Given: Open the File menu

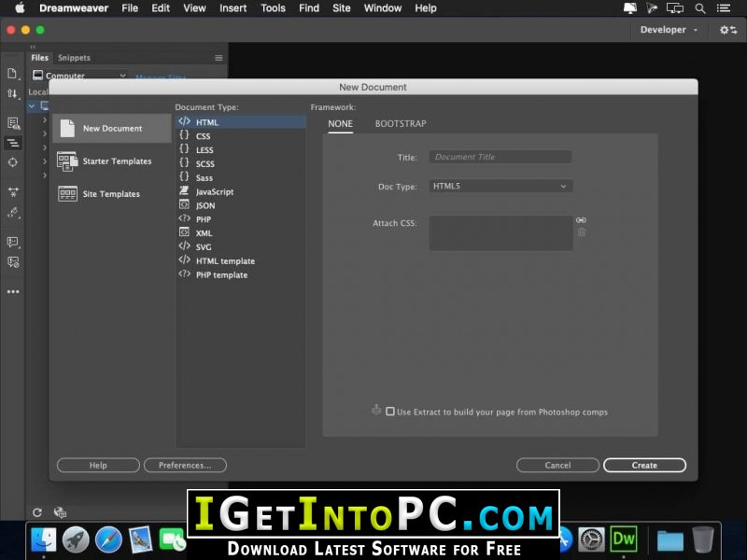Looking at the screenshot, I should tap(130, 8).
